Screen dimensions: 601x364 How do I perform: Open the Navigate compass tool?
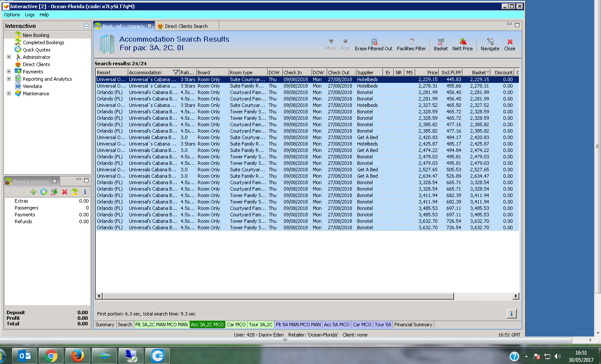[490, 42]
